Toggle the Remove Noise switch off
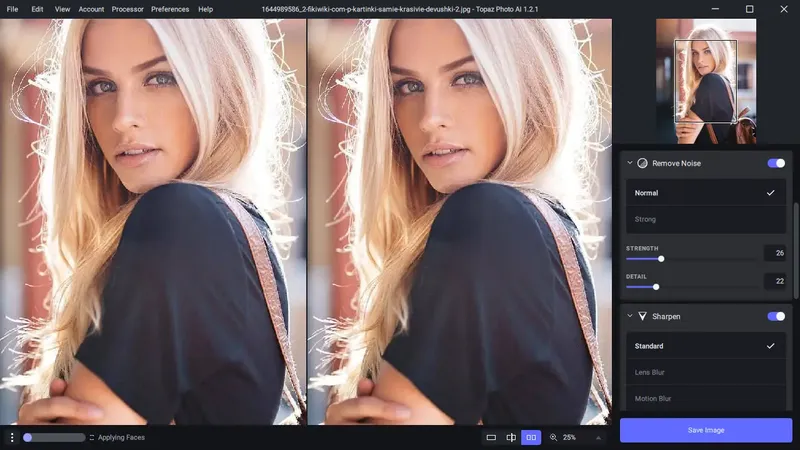 776,163
